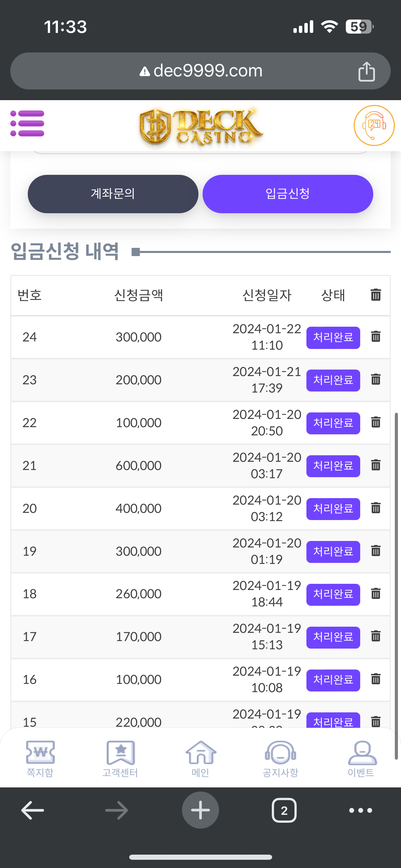401x868 pixels.
Task: Tap the dec9999.com address bar
Action: [200, 71]
